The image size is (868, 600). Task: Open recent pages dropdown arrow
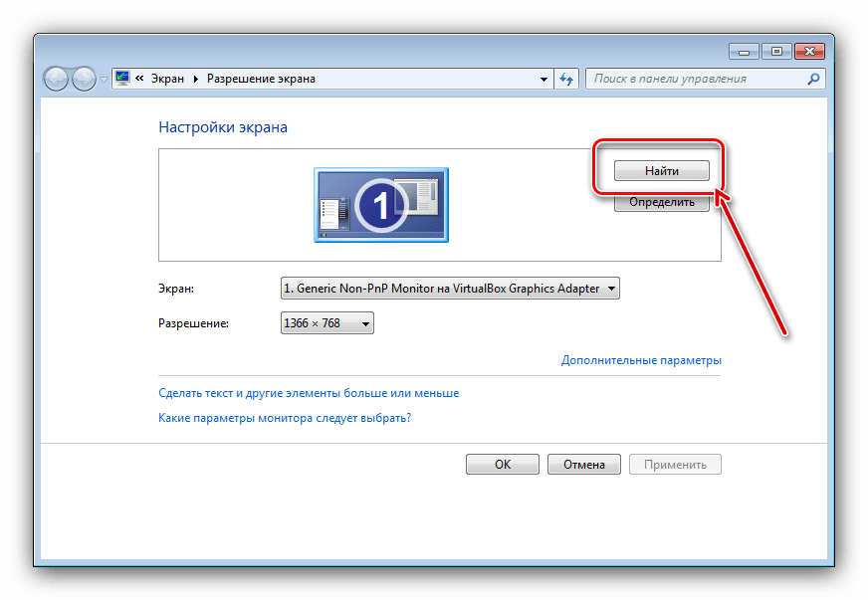[x=104, y=80]
